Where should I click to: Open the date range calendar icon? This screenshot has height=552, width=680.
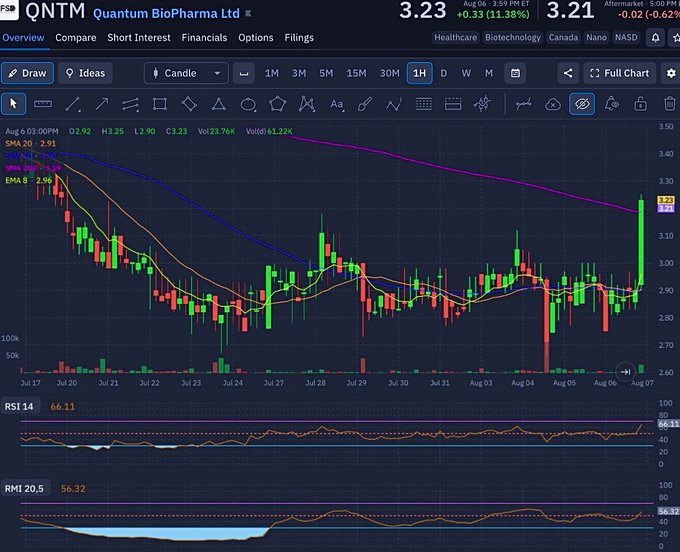point(515,73)
